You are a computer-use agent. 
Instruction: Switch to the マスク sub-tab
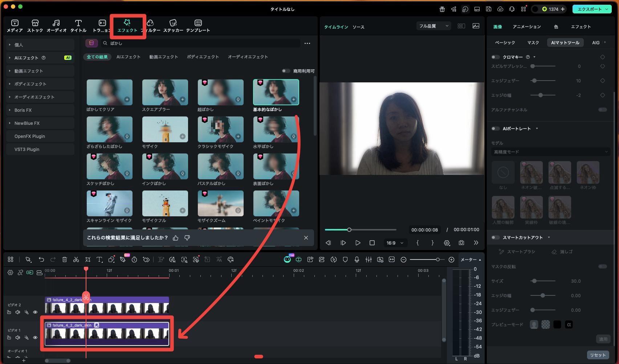(x=533, y=42)
